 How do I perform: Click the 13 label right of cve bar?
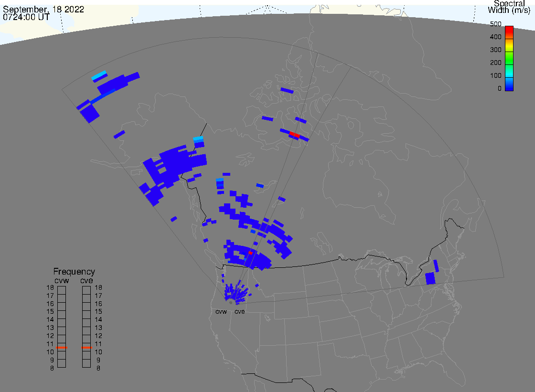click(98, 328)
